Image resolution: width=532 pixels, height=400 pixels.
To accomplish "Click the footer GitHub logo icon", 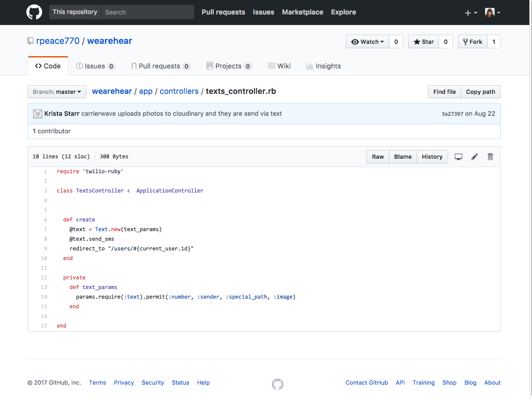I will click(x=277, y=385).
